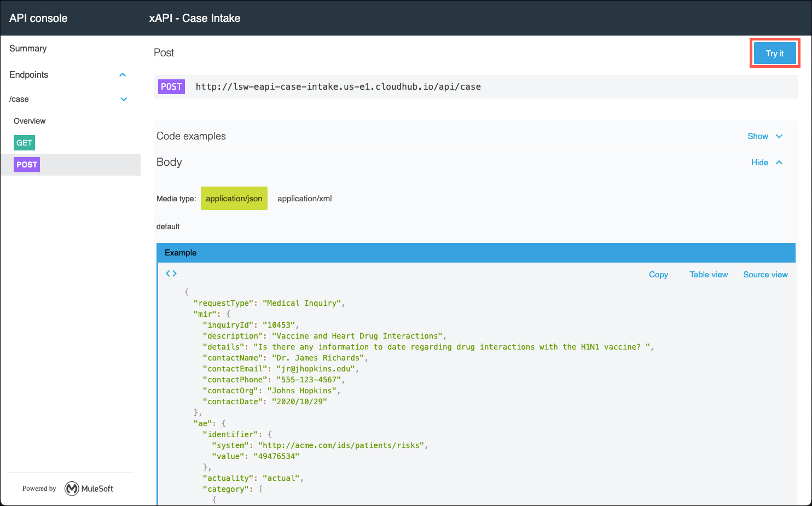Click the request URL text
Screen dimensions: 812x506
click(x=338, y=86)
